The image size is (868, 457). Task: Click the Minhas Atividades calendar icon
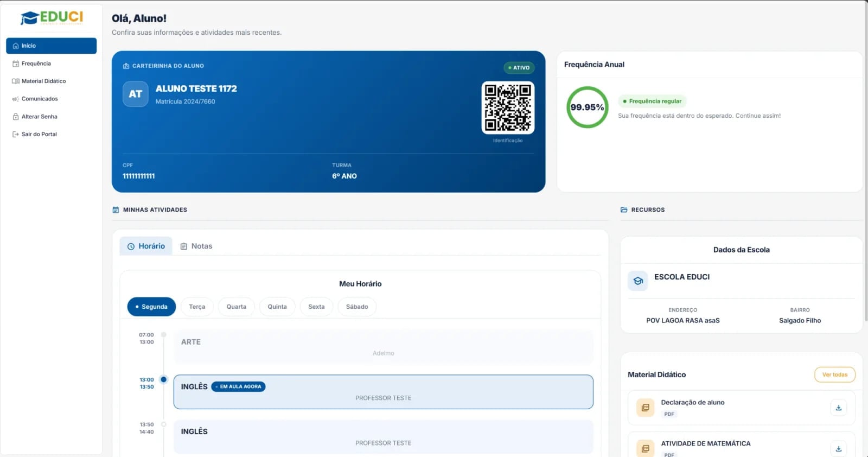[116, 210]
